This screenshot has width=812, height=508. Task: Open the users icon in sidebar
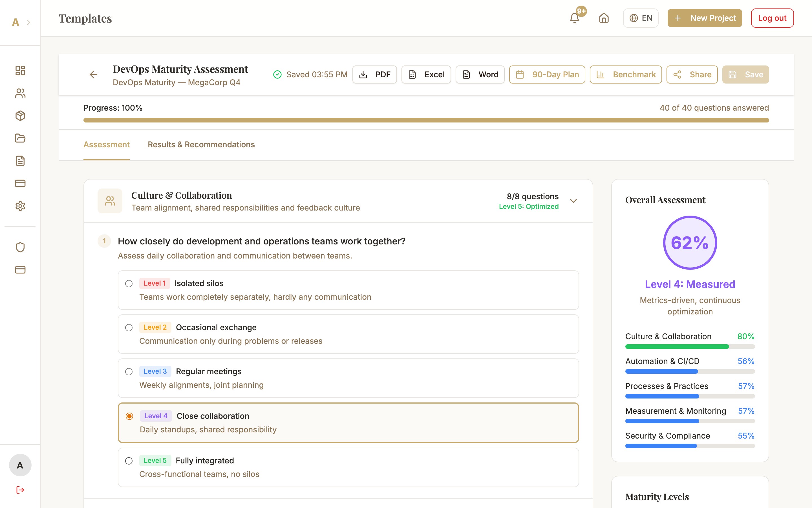(20, 93)
